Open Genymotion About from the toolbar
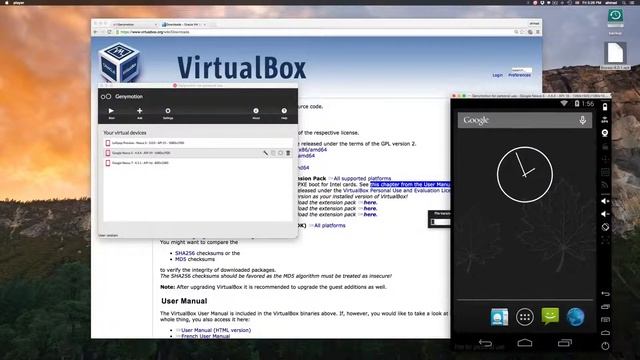 click(x=256, y=113)
